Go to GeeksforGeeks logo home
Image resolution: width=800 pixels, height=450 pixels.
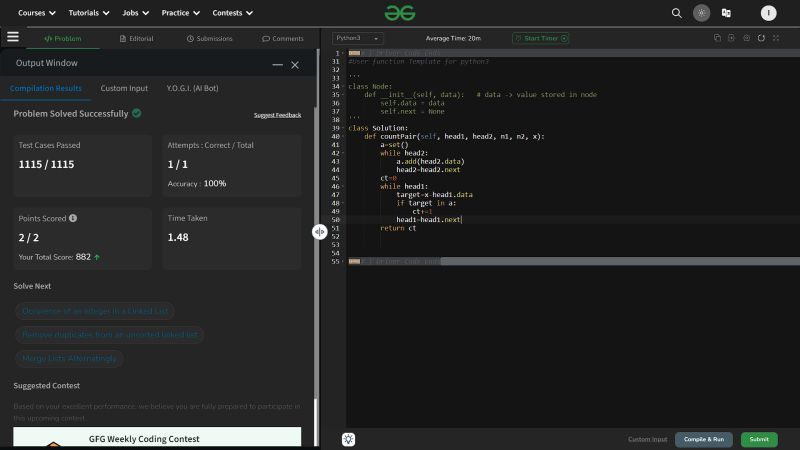400,13
